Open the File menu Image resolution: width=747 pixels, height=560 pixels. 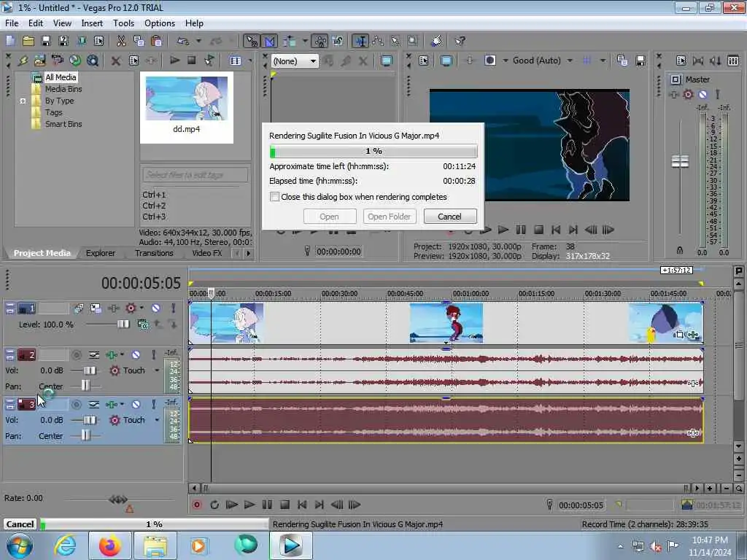tap(12, 23)
